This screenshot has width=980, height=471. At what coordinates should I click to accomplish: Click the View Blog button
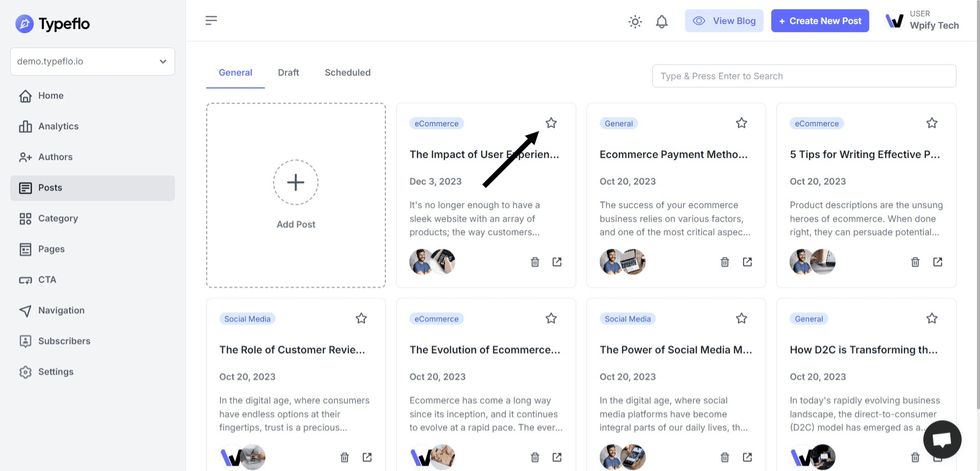724,21
